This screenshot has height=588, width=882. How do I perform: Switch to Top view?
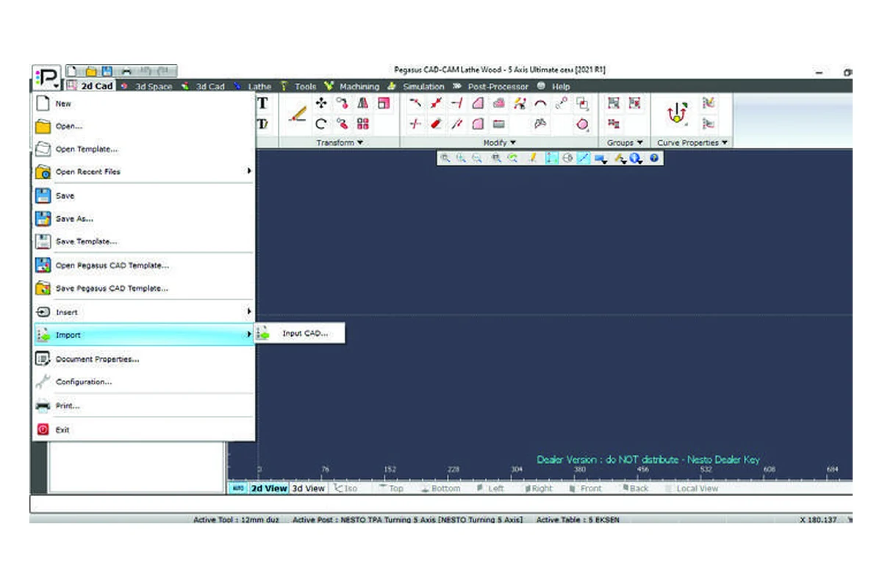(391, 488)
